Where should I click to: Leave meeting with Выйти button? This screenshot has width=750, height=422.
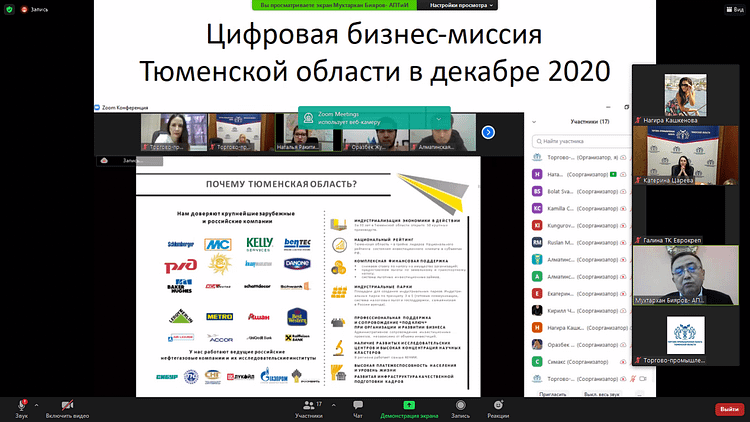click(729, 409)
